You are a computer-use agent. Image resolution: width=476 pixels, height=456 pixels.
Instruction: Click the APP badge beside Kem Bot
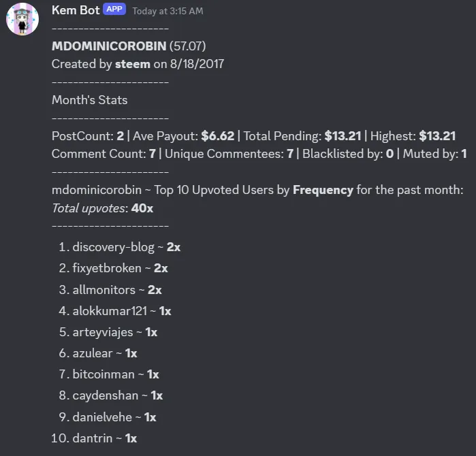(114, 10)
